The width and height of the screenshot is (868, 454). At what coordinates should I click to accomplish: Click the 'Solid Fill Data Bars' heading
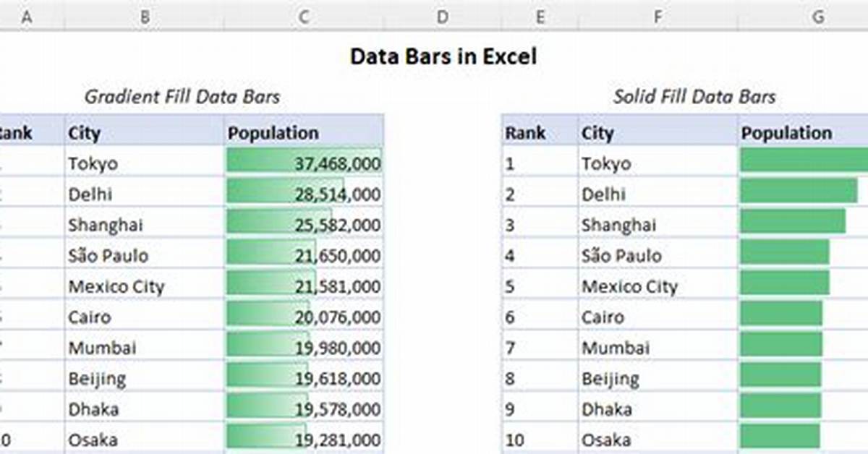tap(694, 96)
